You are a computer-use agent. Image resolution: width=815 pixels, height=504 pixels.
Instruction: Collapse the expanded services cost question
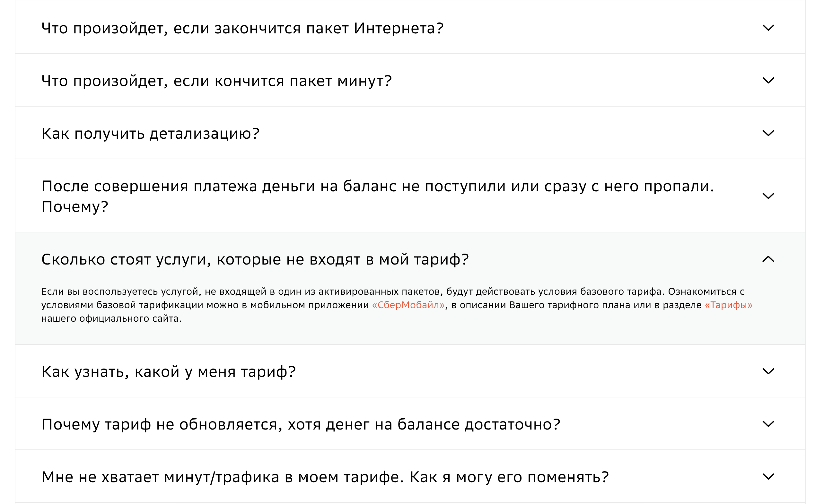255,259
